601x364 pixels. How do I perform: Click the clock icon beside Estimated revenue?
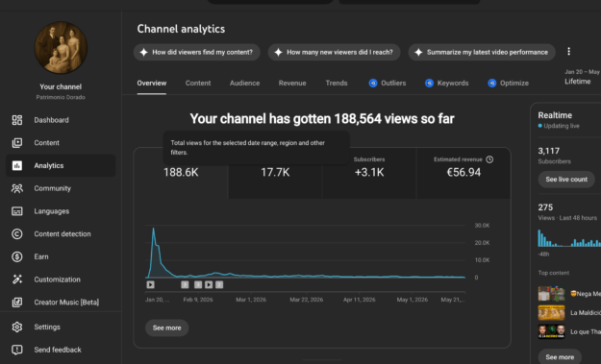[489, 159]
